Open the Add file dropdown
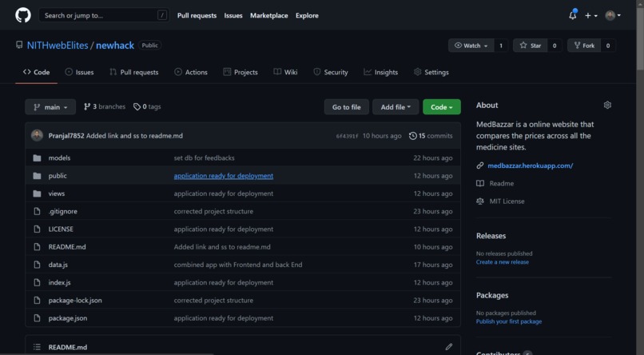 pos(396,107)
